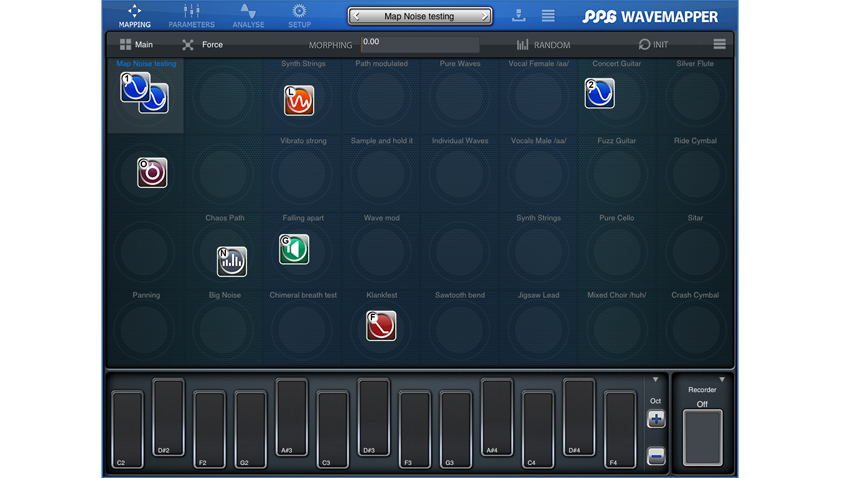Viewport: 850px width, 478px height.
Task: Click the Big Noise map cell
Action: coord(224,327)
